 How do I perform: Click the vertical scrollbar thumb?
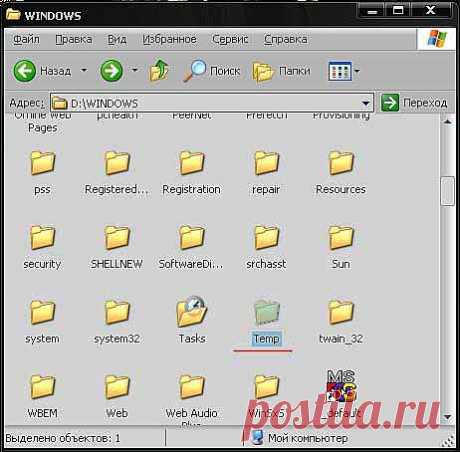pos(447,191)
